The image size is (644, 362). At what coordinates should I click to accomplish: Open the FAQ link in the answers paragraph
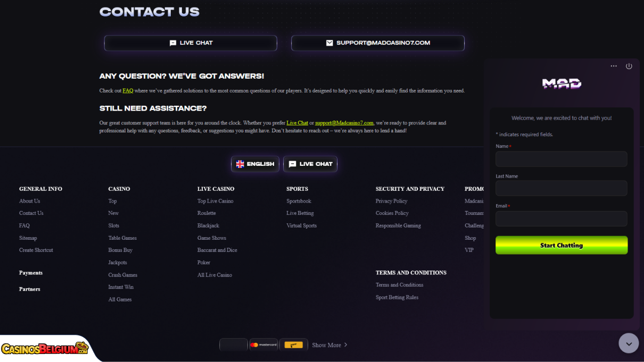click(x=128, y=91)
